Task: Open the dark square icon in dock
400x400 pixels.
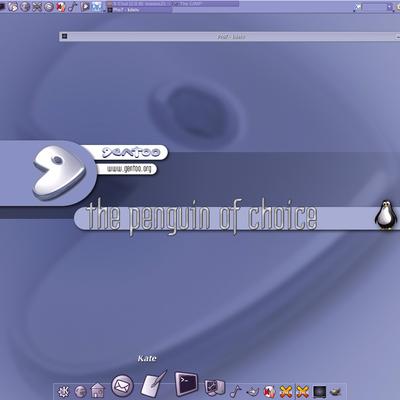Action: (319, 392)
